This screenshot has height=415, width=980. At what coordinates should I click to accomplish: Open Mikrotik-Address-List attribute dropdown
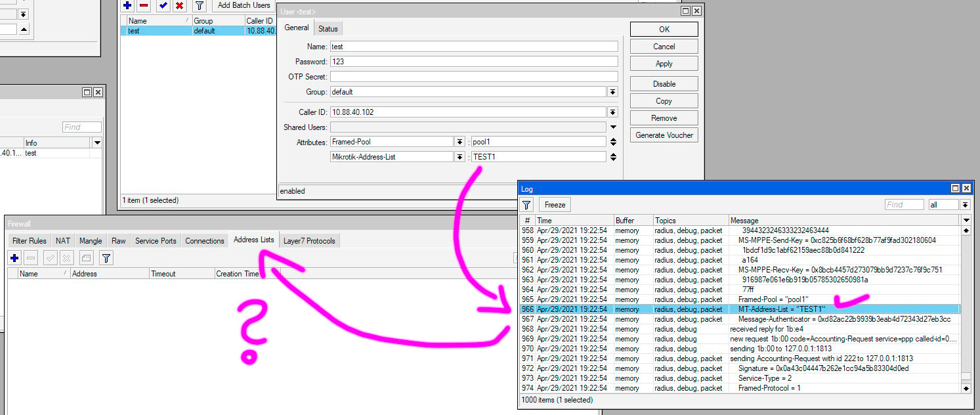coord(459,157)
